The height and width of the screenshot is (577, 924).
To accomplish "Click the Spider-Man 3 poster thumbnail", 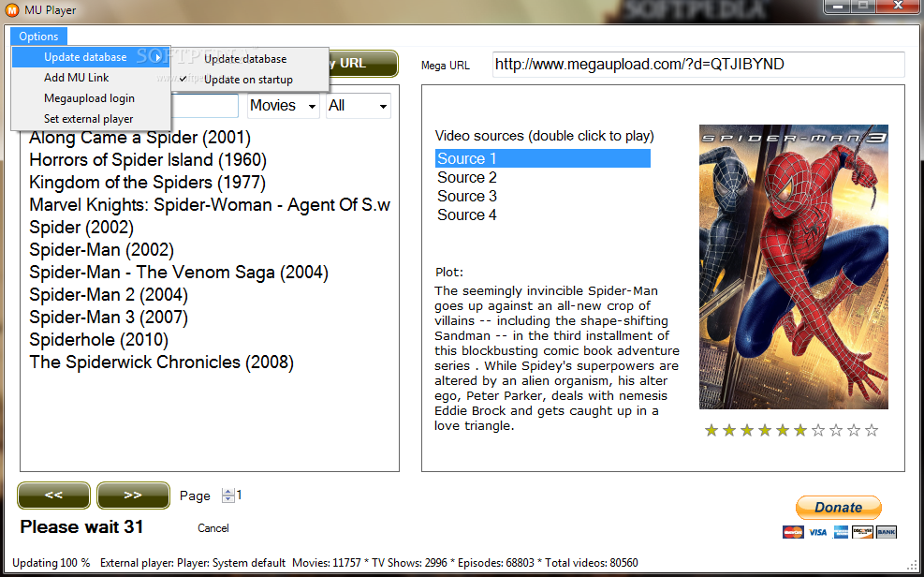I will (x=793, y=267).
